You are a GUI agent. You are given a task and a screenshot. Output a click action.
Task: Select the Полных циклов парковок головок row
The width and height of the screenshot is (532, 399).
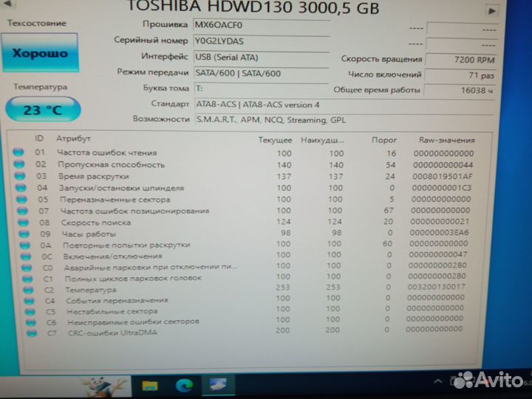pyautogui.click(x=244, y=278)
